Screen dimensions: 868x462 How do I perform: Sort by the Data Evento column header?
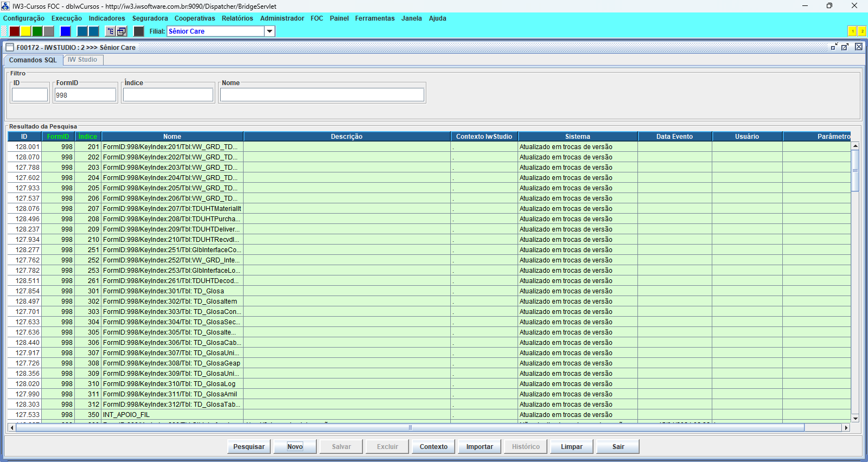pos(674,137)
